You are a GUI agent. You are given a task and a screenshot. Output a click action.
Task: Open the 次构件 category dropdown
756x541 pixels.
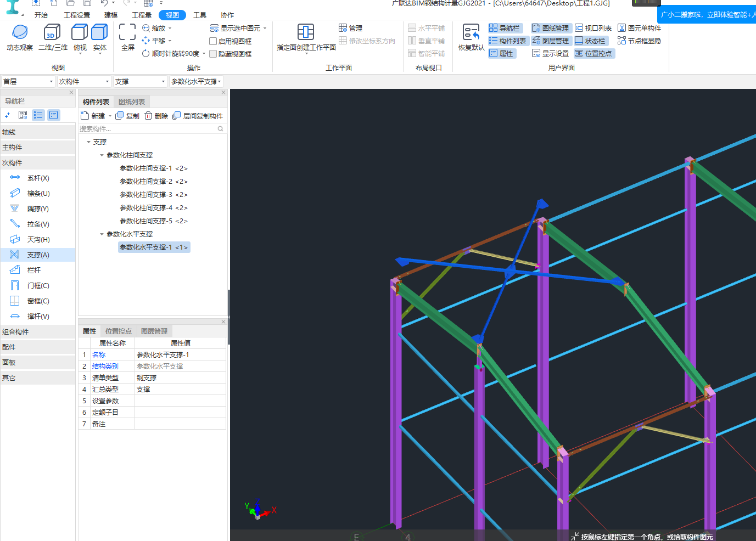coord(84,81)
